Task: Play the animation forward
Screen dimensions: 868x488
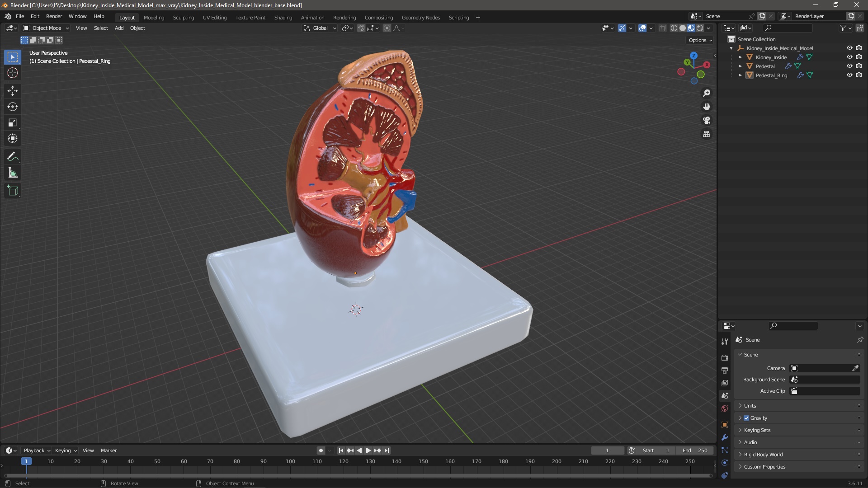Action: pyautogui.click(x=368, y=450)
